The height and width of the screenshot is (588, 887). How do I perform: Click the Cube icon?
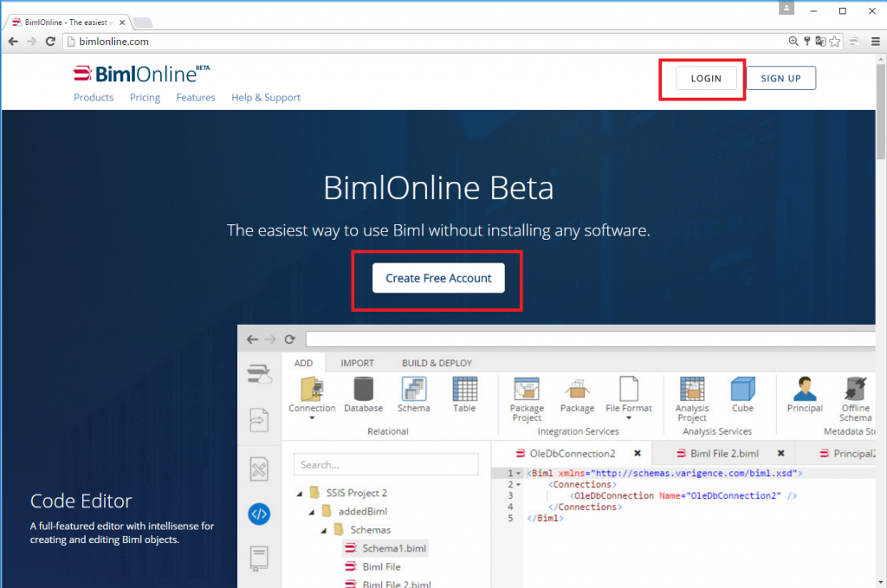coord(742,390)
